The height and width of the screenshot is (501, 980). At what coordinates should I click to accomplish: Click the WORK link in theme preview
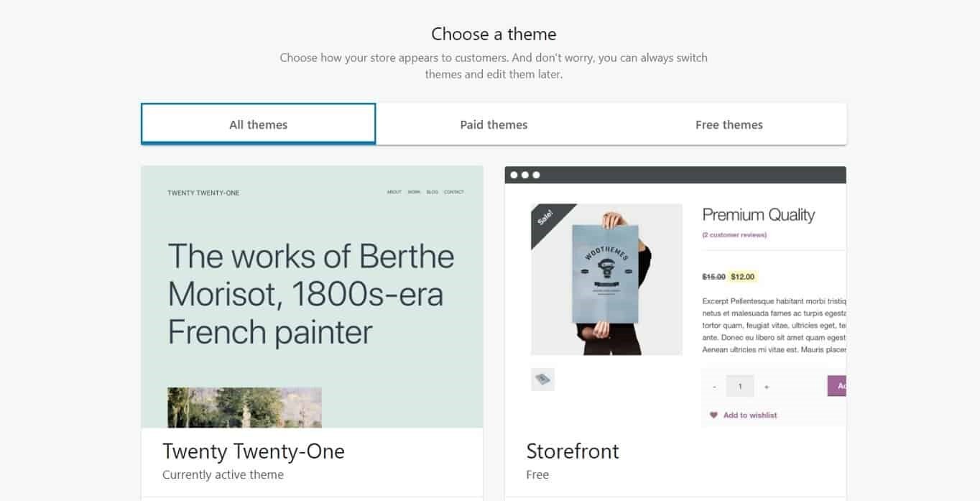[414, 192]
